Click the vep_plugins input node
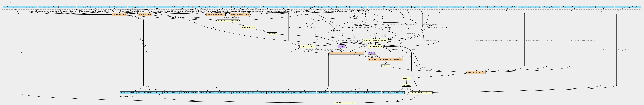This screenshot has height=105, width=644. point(392,7)
